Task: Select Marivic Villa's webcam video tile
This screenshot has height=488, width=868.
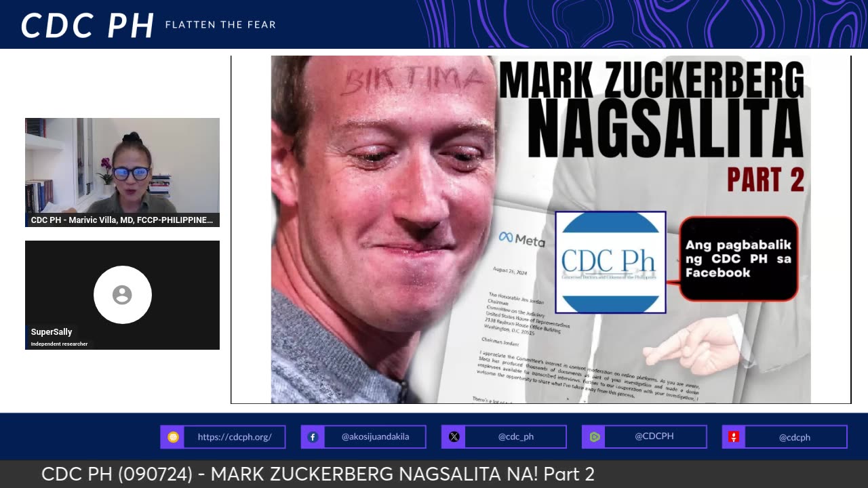Action: [122, 172]
